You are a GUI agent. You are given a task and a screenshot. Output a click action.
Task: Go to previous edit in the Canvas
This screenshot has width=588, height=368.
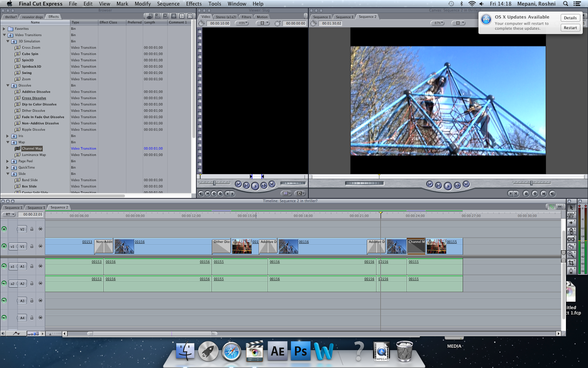(430, 184)
